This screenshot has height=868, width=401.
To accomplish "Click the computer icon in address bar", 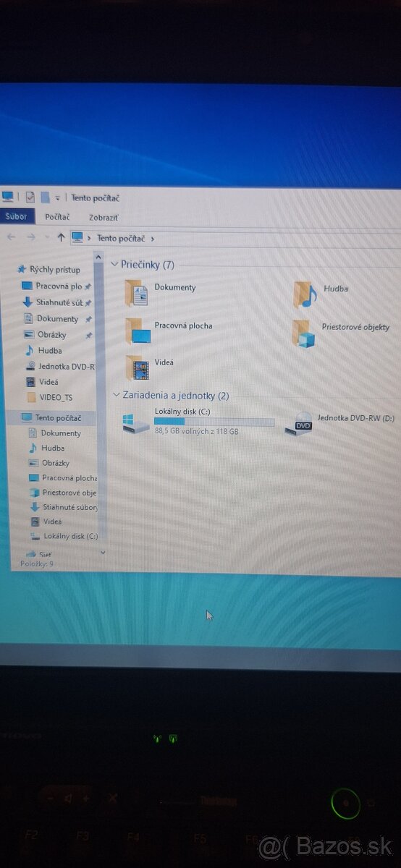I will pos(77,237).
